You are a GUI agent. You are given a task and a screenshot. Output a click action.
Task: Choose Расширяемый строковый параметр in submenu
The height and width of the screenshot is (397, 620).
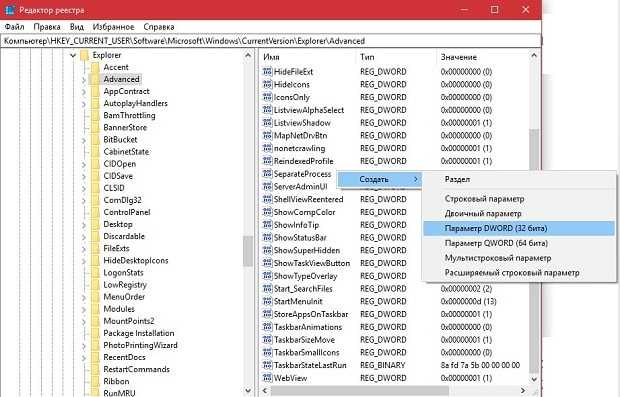[x=519, y=273]
